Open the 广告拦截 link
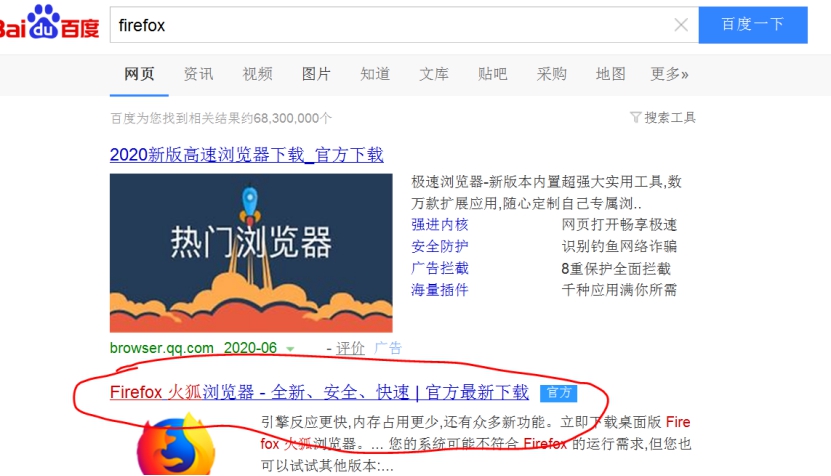831x476 pixels. point(440,268)
